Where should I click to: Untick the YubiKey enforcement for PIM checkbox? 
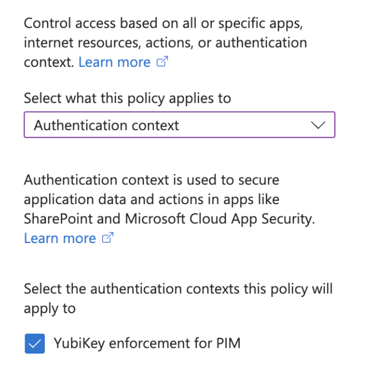pyautogui.click(x=35, y=343)
